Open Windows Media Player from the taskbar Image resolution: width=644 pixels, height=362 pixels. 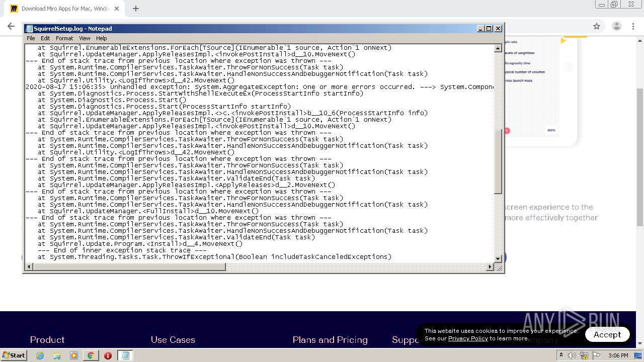pyautogui.click(x=74, y=355)
